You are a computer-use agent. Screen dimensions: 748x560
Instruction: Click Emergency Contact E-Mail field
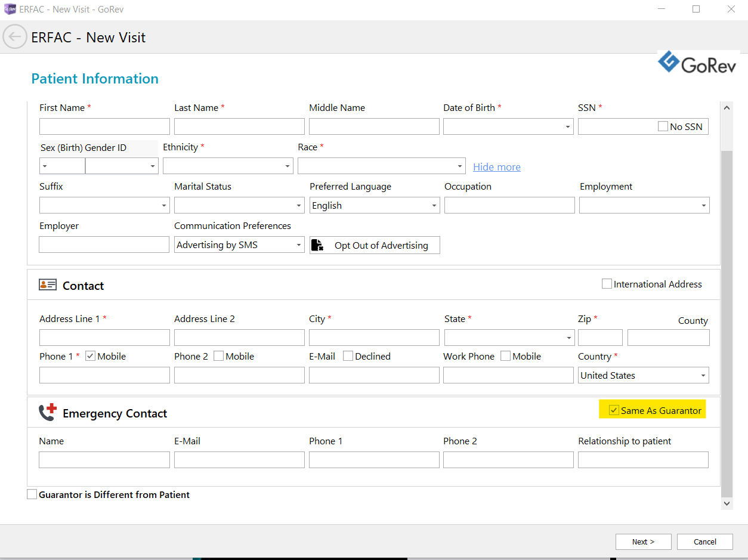[239, 460]
